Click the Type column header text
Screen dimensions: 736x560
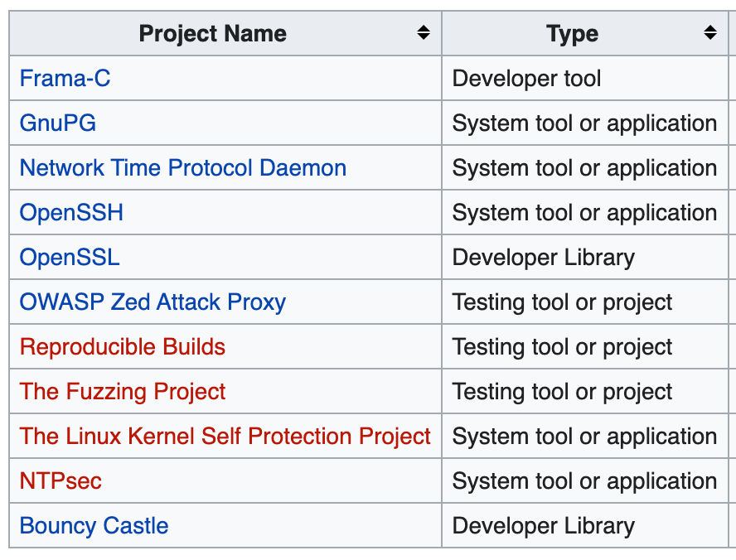pos(572,34)
